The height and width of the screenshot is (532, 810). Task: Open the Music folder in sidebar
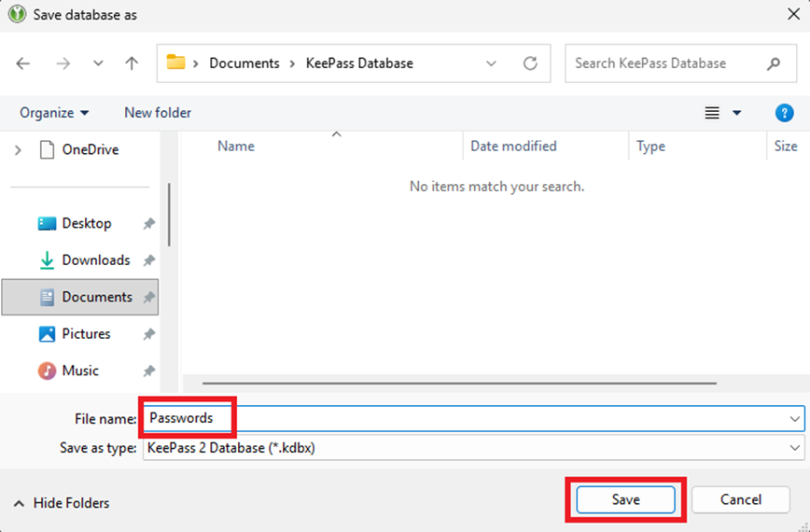(79, 371)
